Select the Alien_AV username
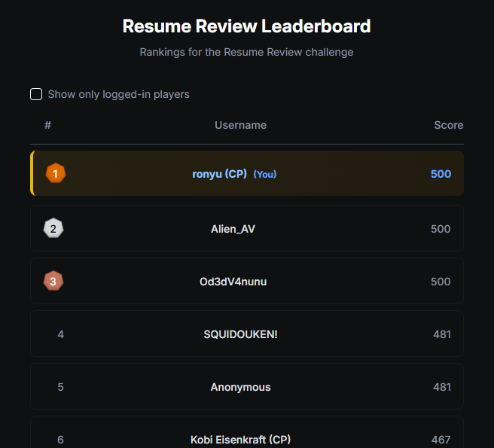The width and height of the screenshot is (494, 448). 233,229
